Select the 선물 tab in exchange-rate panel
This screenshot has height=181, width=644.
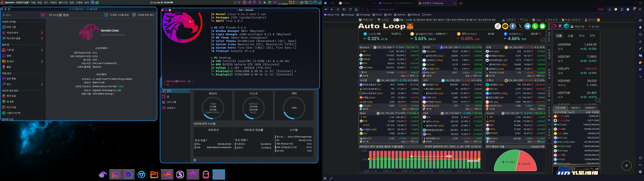coord(570,36)
